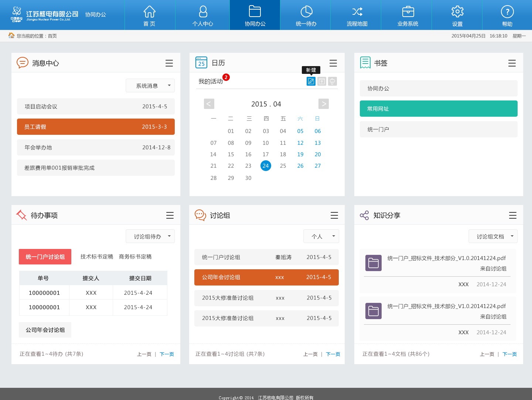Expand the 系统消息 dropdown in 消息中心

tap(150, 85)
